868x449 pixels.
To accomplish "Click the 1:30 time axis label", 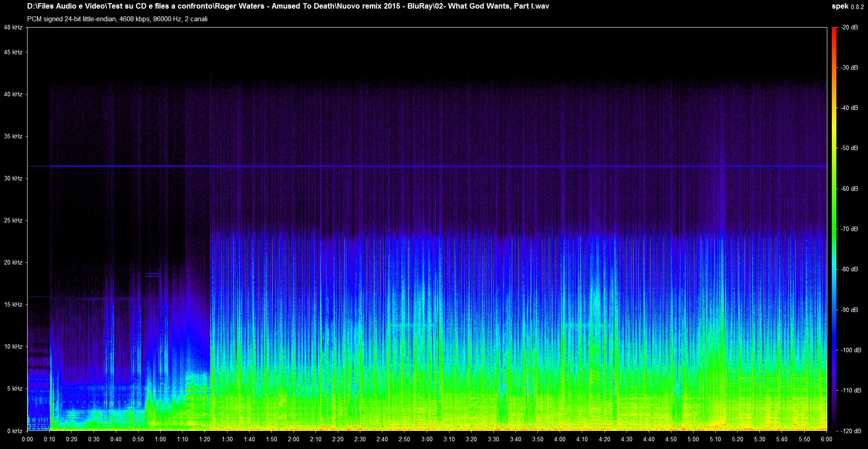I will [x=227, y=440].
